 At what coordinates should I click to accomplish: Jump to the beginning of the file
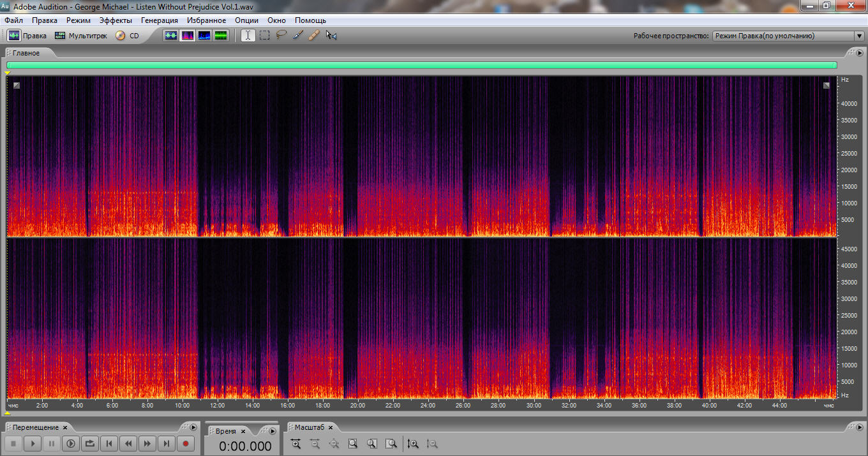109,443
